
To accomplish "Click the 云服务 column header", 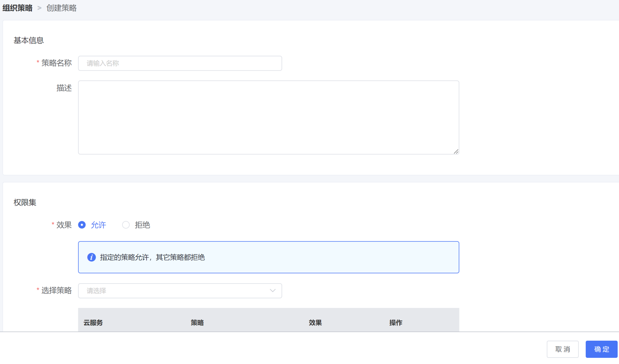I will 93,322.
